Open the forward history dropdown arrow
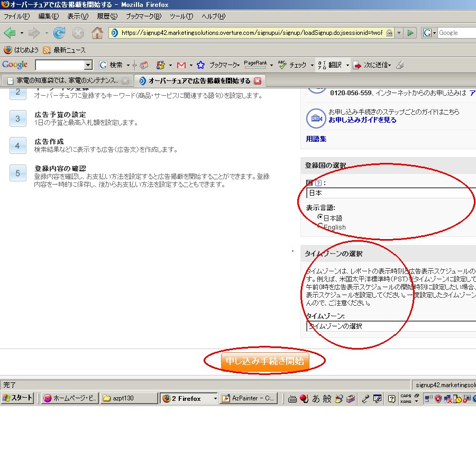The image size is (476, 476). [46, 33]
